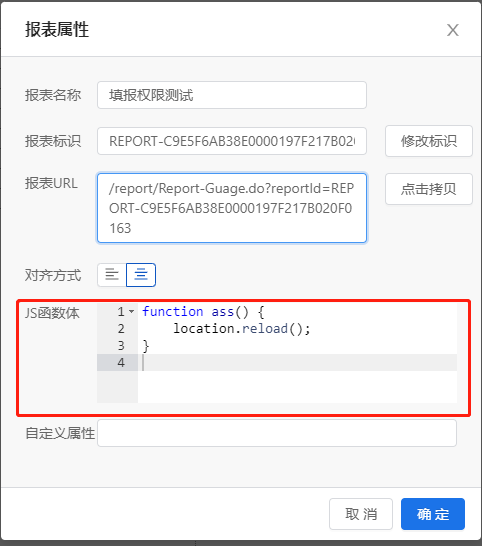The height and width of the screenshot is (546, 482).
Task: Place cursor in 'function ass()' code line
Action: point(203,311)
